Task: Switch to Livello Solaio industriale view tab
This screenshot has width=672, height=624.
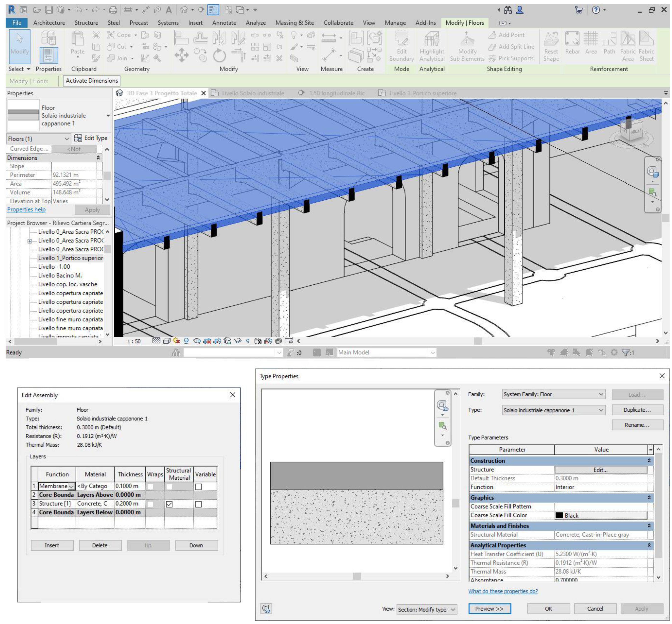Action: [253, 93]
